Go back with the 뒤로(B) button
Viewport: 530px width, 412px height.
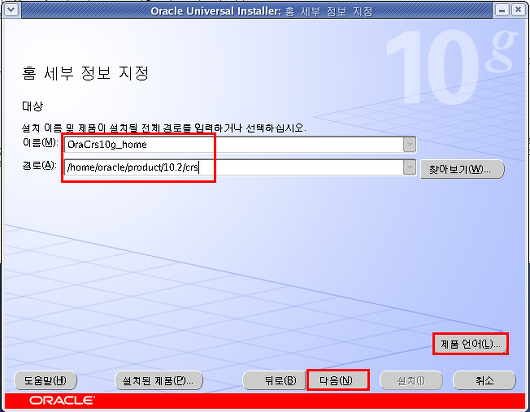pyautogui.click(x=274, y=381)
